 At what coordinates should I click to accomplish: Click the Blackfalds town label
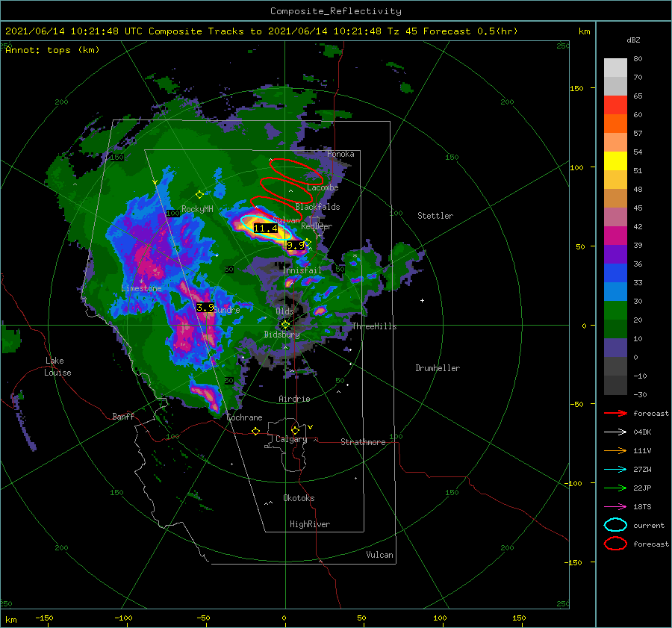[x=317, y=207]
